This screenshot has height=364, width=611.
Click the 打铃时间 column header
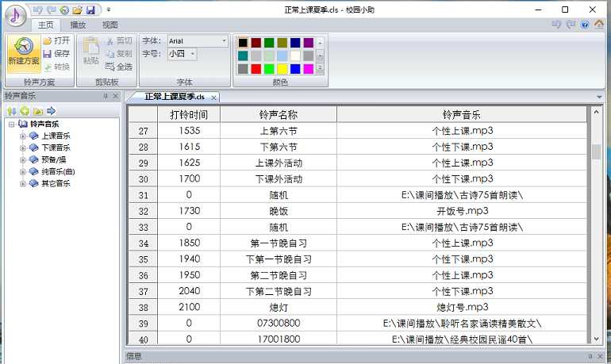pos(189,115)
